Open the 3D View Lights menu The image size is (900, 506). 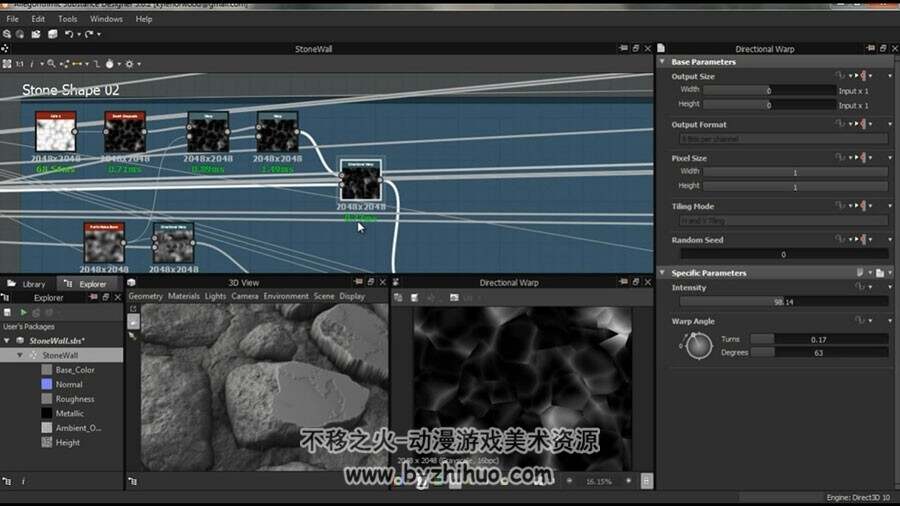click(x=215, y=297)
